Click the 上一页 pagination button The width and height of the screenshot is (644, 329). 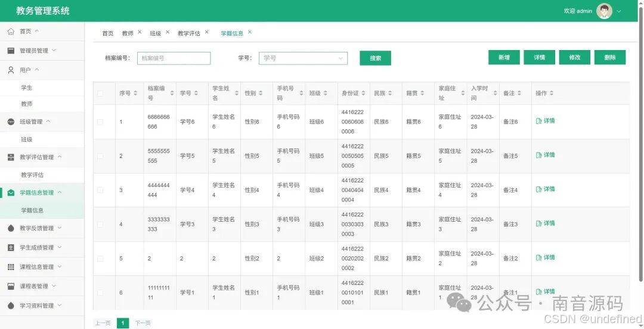[103, 323]
